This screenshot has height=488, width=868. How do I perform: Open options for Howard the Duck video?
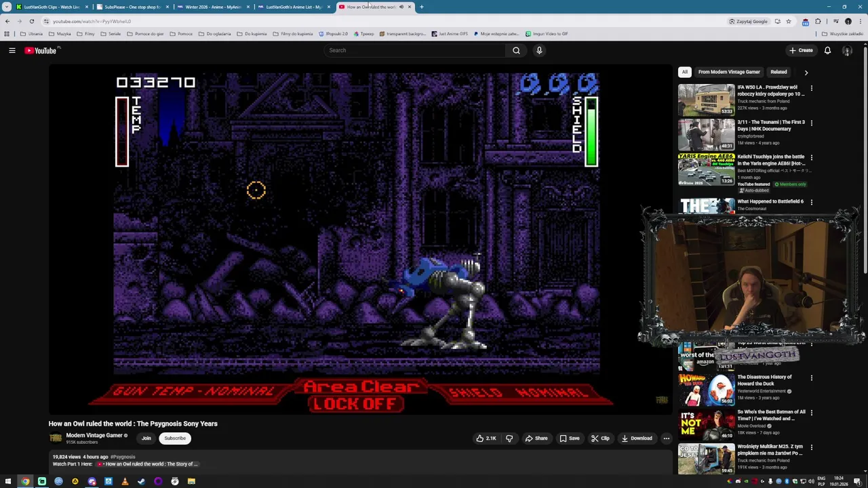pyautogui.click(x=811, y=378)
